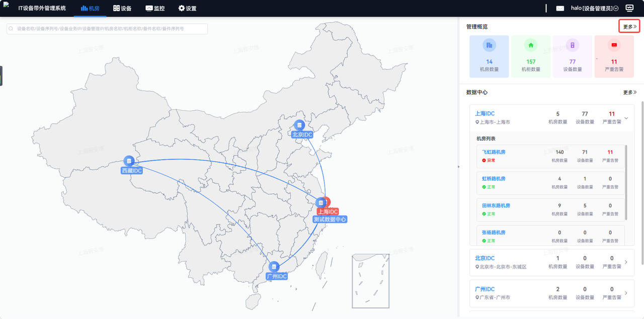Expand the 广州IDC data center card
This screenshot has height=319, width=644.
tap(626, 293)
